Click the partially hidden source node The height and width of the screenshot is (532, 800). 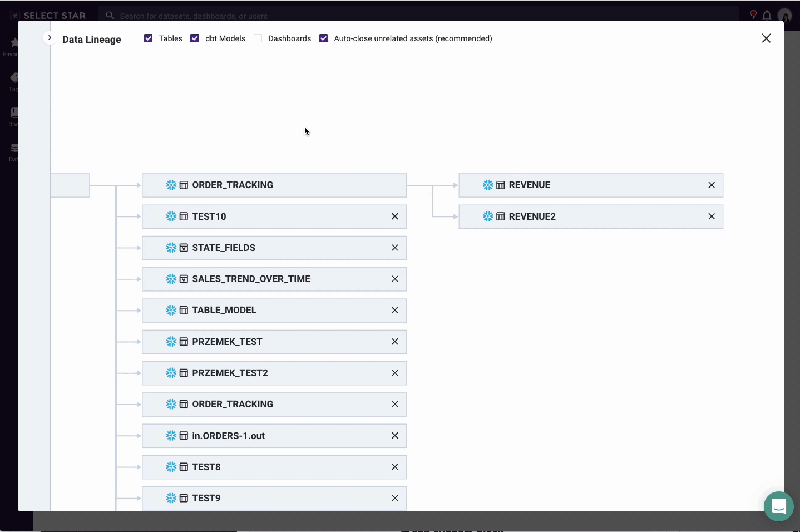[70, 185]
